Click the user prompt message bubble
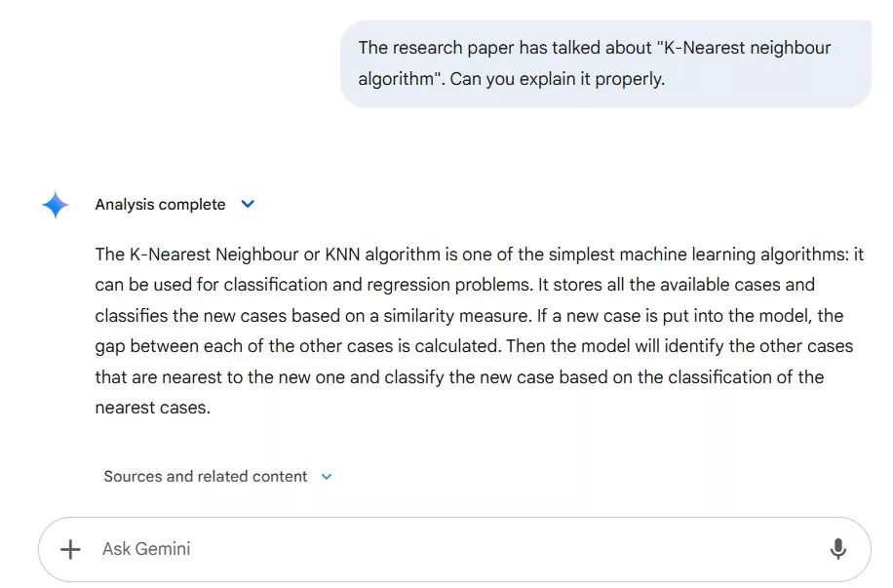The height and width of the screenshot is (588, 893). (x=605, y=63)
